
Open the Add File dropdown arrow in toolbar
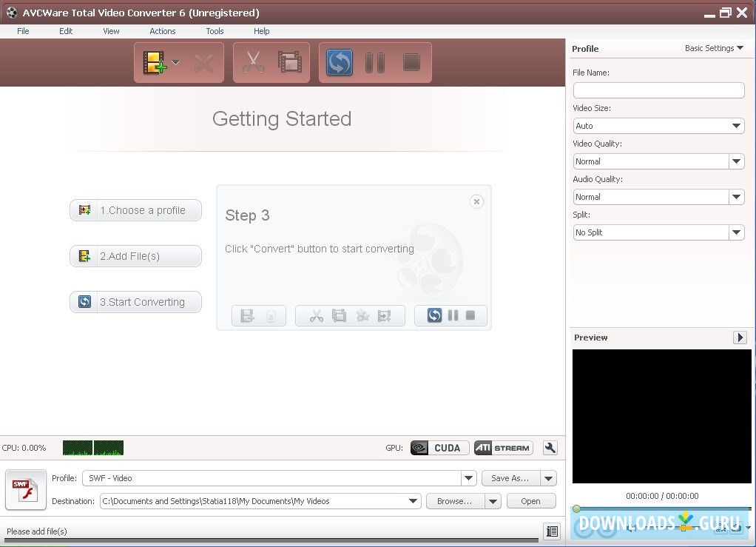176,62
